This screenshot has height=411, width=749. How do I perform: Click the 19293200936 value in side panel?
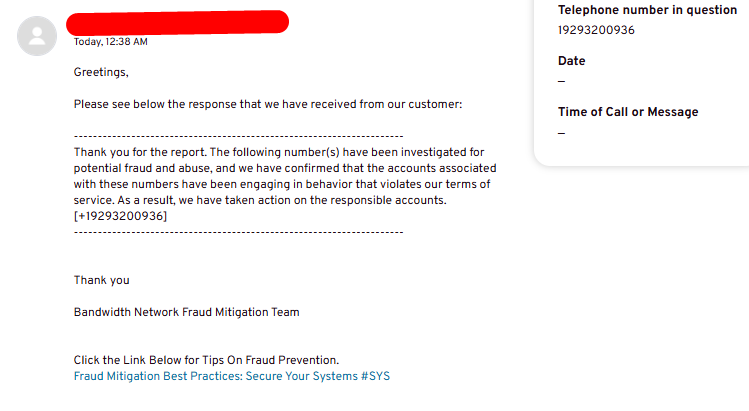click(x=596, y=30)
